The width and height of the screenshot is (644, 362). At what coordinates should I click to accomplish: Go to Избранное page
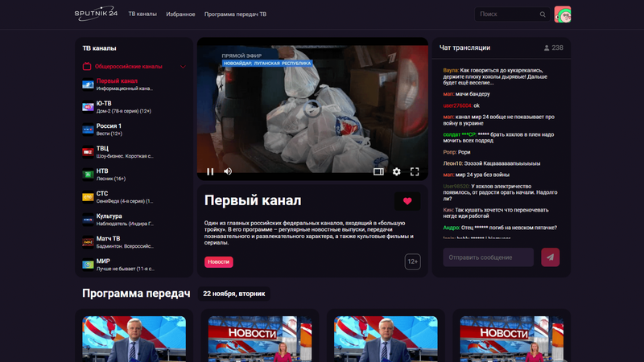180,14
